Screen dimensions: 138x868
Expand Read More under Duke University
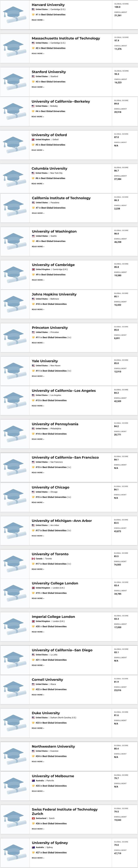pos(38,728)
